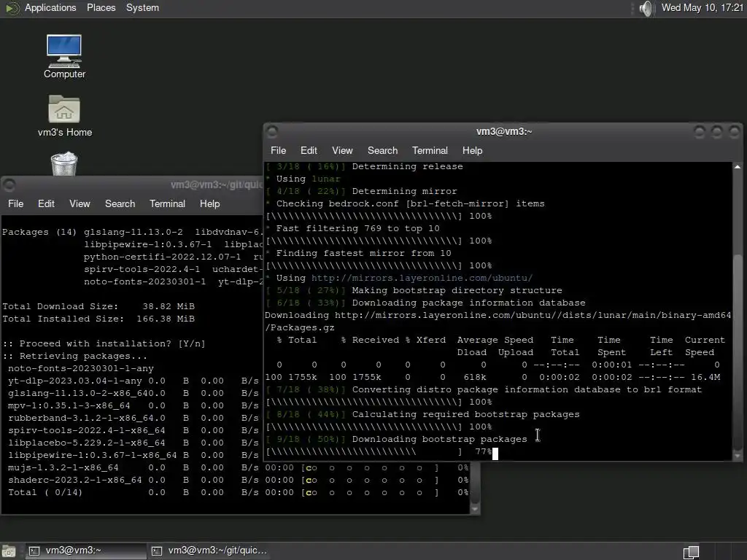Click scrollbar down arrow in the git/quic terminal

coord(474,509)
